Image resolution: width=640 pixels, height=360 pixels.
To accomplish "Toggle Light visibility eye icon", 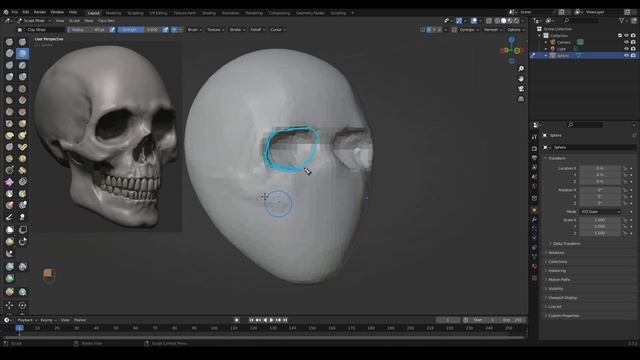I will pyautogui.click(x=626, y=49).
